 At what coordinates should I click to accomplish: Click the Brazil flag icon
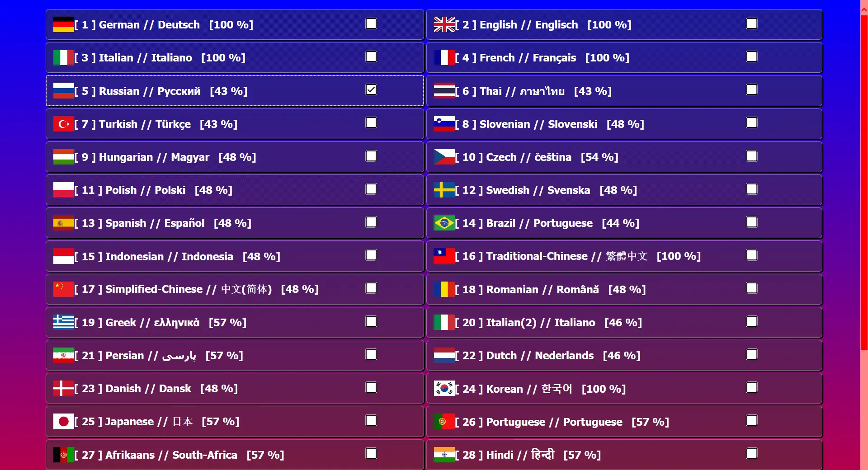[444, 223]
